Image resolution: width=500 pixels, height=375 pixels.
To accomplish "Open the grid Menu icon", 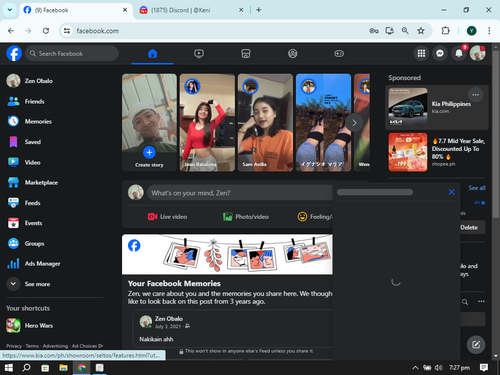I will pos(421,53).
